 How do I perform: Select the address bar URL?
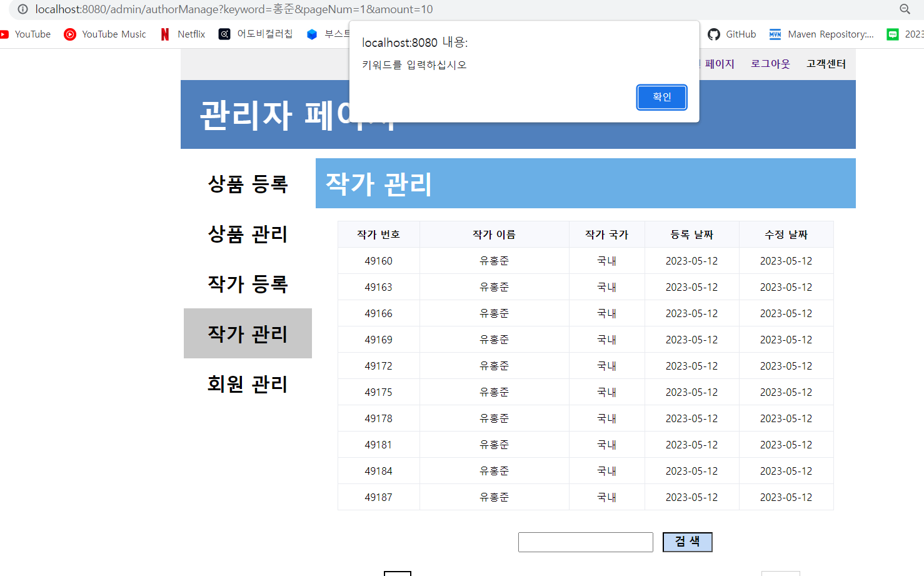pyautogui.click(x=234, y=9)
